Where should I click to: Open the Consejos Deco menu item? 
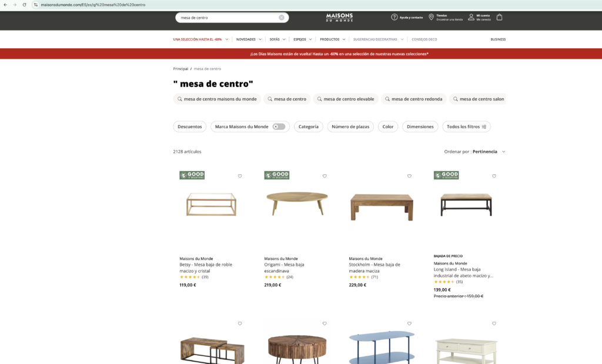pyautogui.click(x=424, y=39)
